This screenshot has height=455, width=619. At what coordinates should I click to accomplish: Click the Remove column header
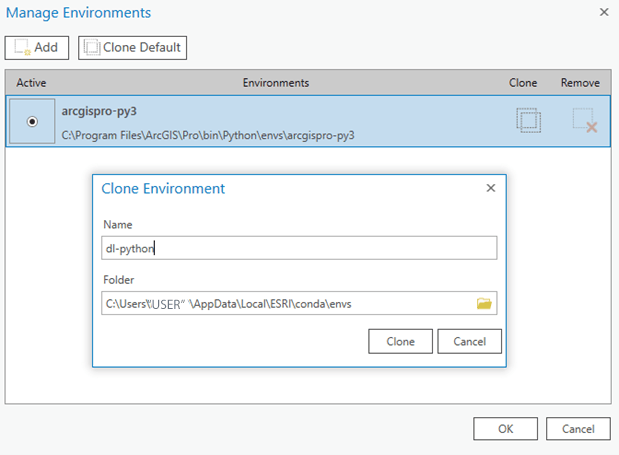580,83
